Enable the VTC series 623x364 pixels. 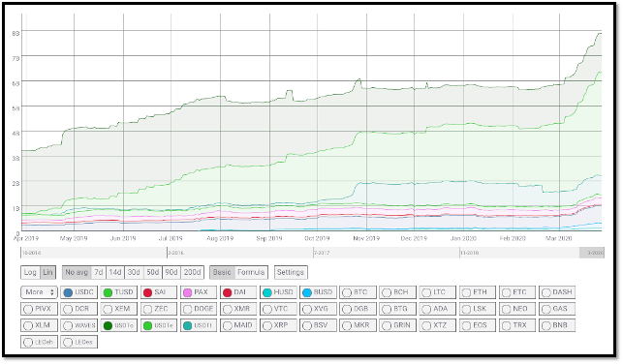(x=278, y=309)
